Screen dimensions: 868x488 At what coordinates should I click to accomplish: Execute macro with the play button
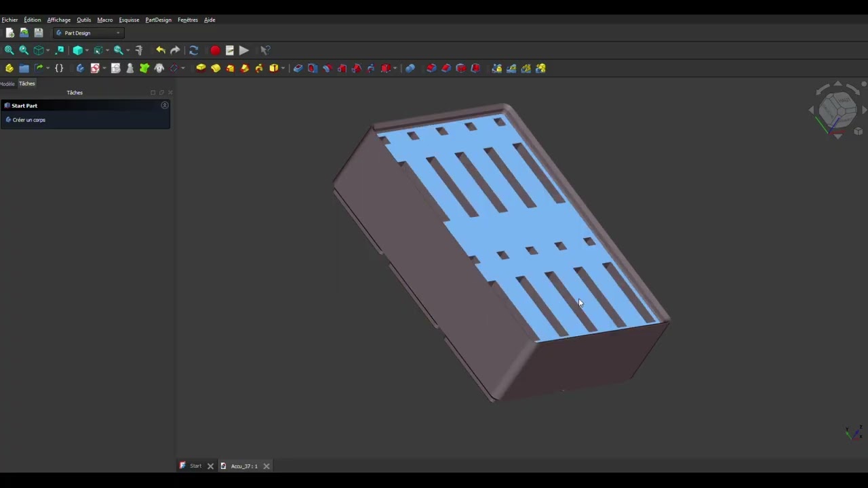click(244, 50)
